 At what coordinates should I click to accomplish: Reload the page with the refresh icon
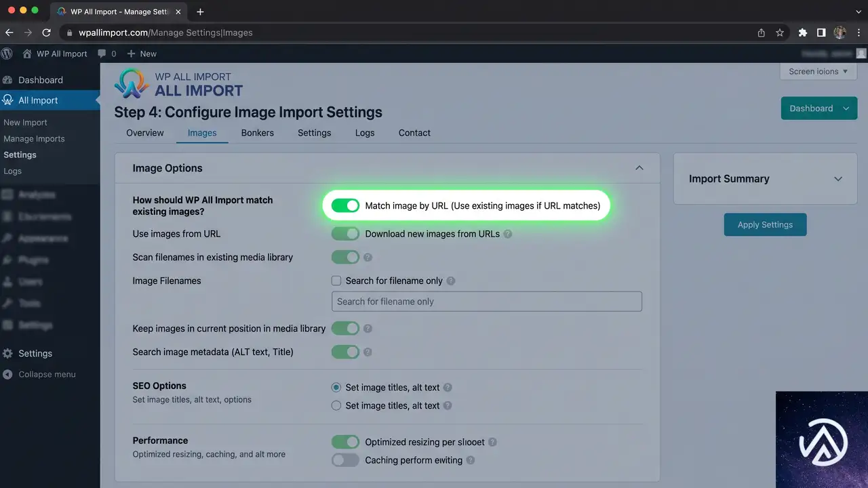click(x=46, y=33)
